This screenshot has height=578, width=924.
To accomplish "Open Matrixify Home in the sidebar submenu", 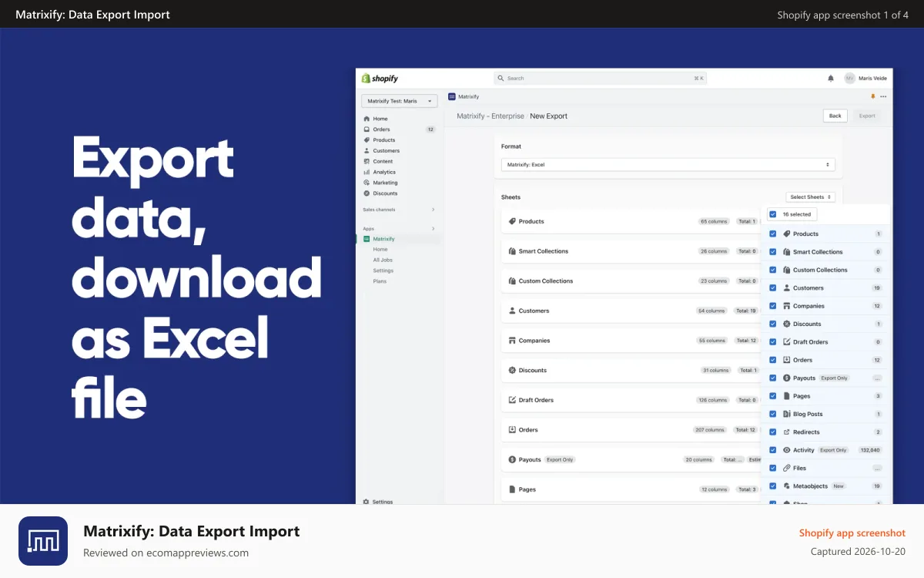I will pos(380,250).
